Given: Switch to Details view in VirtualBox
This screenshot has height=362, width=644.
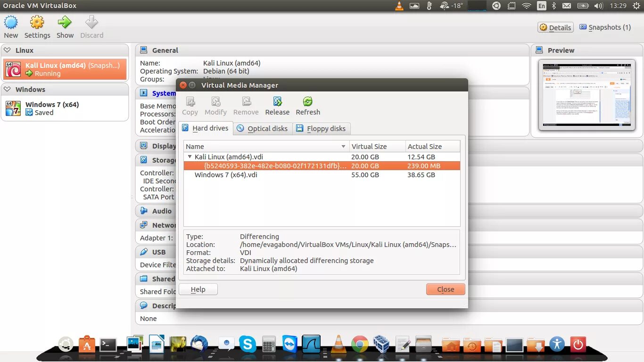Looking at the screenshot, I should 555,27.
